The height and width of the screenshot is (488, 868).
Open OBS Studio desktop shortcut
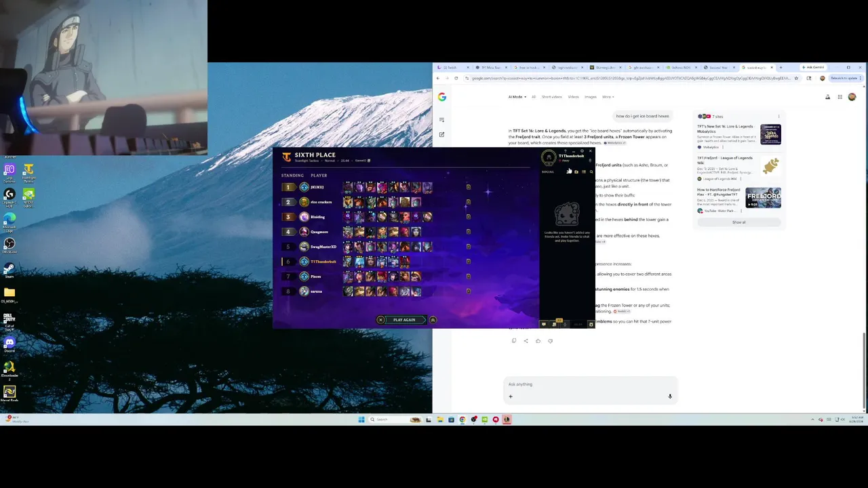[x=9, y=245]
